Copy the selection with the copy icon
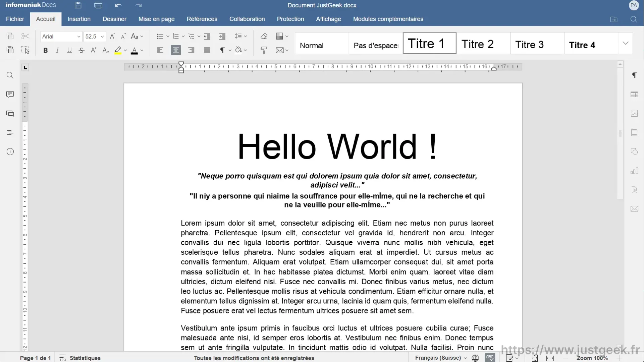The image size is (644, 362). click(10, 36)
